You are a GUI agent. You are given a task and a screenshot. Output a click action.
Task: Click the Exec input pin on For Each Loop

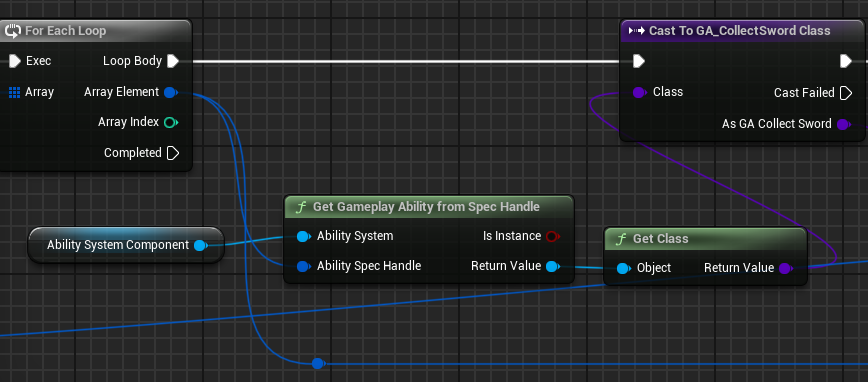click(x=14, y=61)
